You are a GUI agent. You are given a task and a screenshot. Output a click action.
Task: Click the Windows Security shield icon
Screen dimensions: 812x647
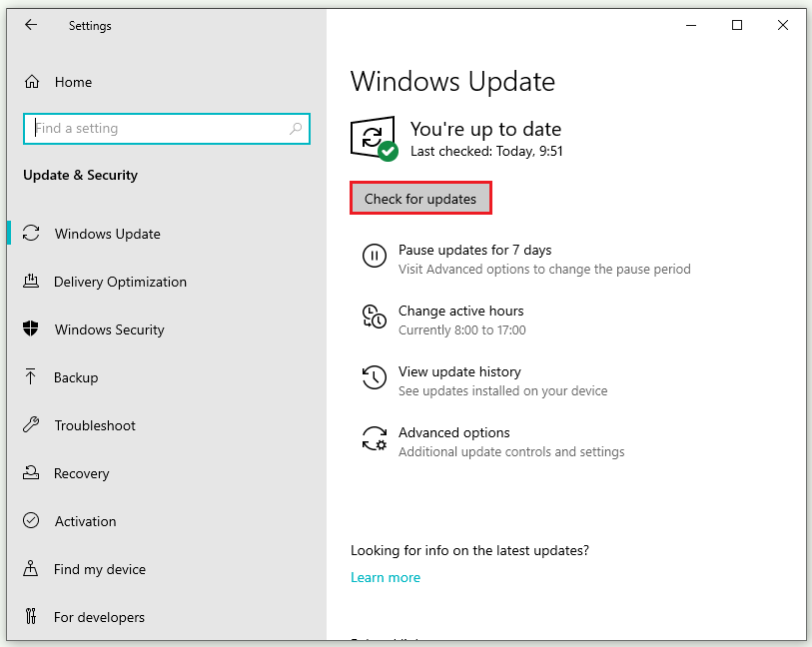tap(31, 328)
